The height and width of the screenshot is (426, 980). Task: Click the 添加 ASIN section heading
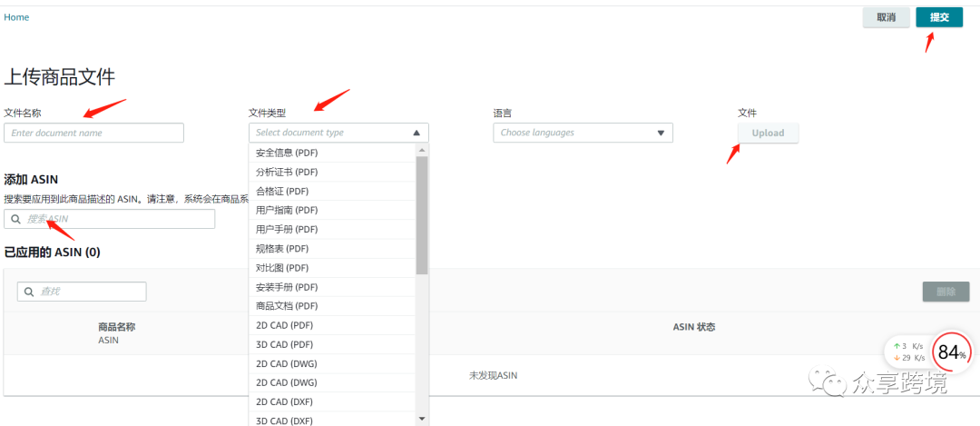click(x=31, y=180)
